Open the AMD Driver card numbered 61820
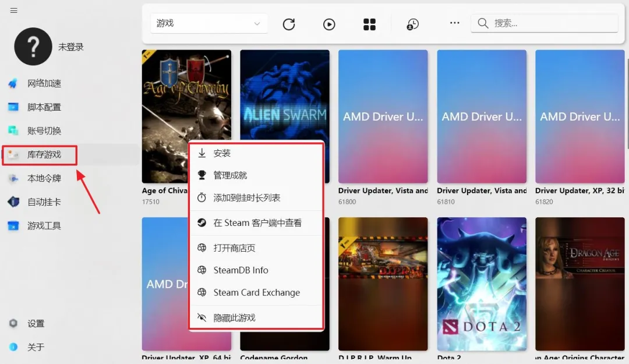Viewport: 629px width, 364px height. click(580, 116)
